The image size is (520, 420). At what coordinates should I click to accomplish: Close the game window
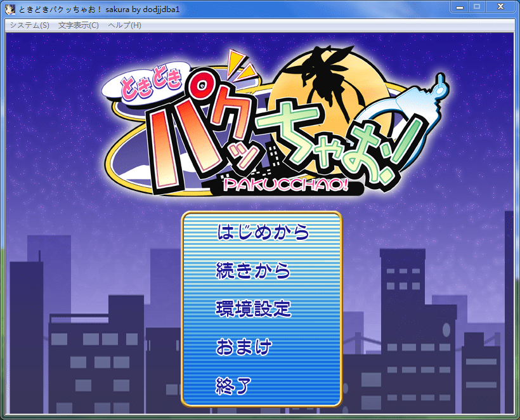pyautogui.click(x=500, y=6)
